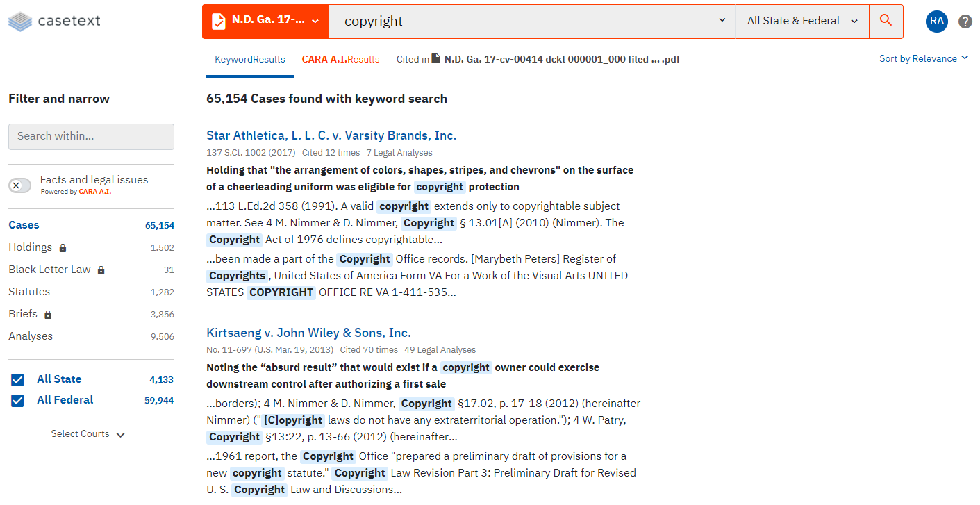Open Cited in N.D. Ga. 17-cv-00414 tab
Image resolution: width=980 pixels, height=505 pixels.
coord(538,59)
